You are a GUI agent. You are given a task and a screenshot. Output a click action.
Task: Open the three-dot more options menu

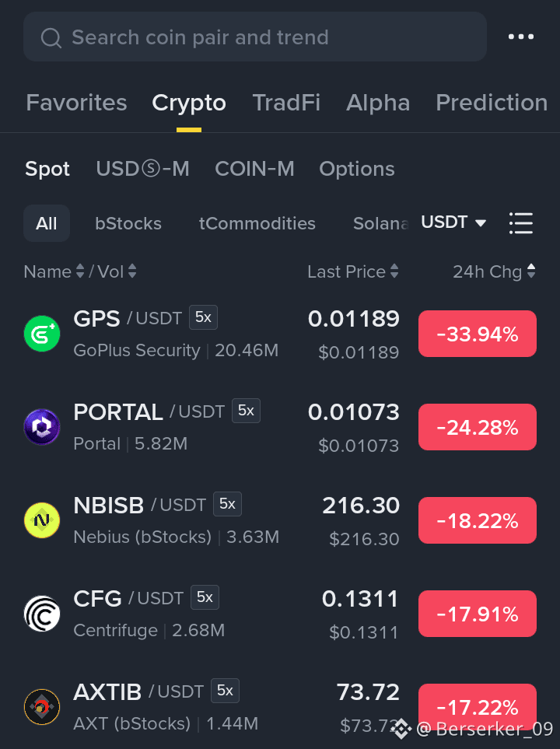click(x=521, y=37)
